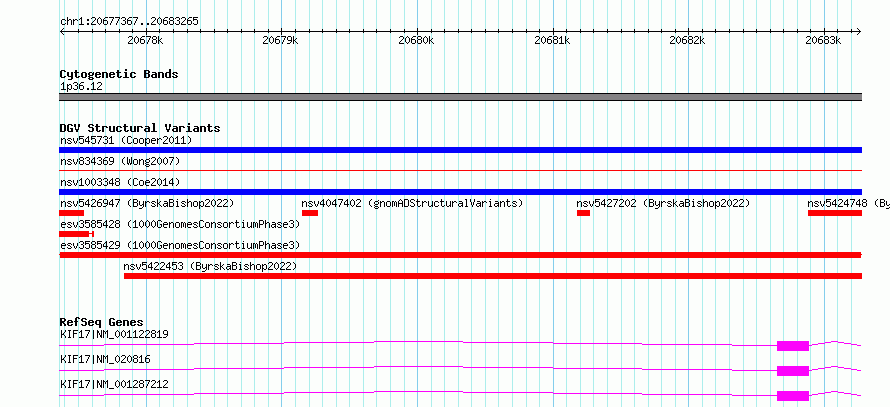Click the ruler's right arrowhead

(859, 31)
